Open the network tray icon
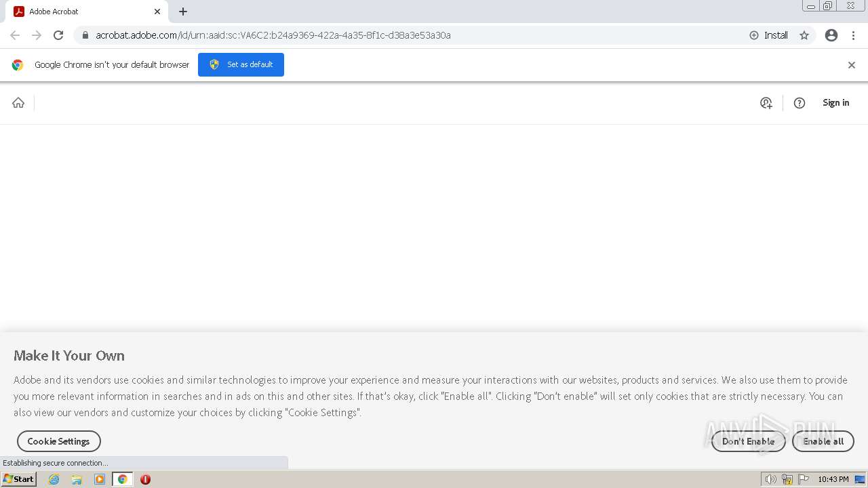The width and height of the screenshot is (868, 488). pyautogui.click(x=787, y=479)
